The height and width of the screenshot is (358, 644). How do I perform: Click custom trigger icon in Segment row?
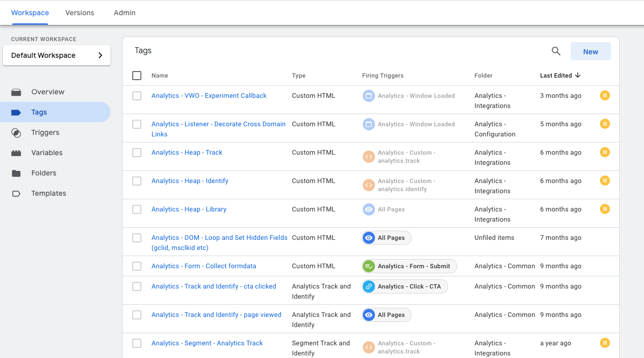coord(369,347)
